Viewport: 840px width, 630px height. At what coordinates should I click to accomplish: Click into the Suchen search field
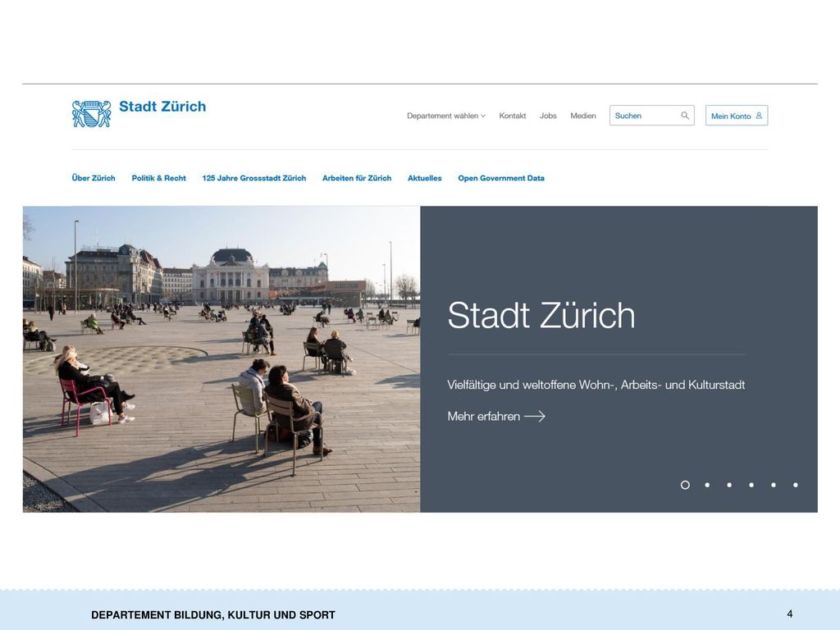651,116
